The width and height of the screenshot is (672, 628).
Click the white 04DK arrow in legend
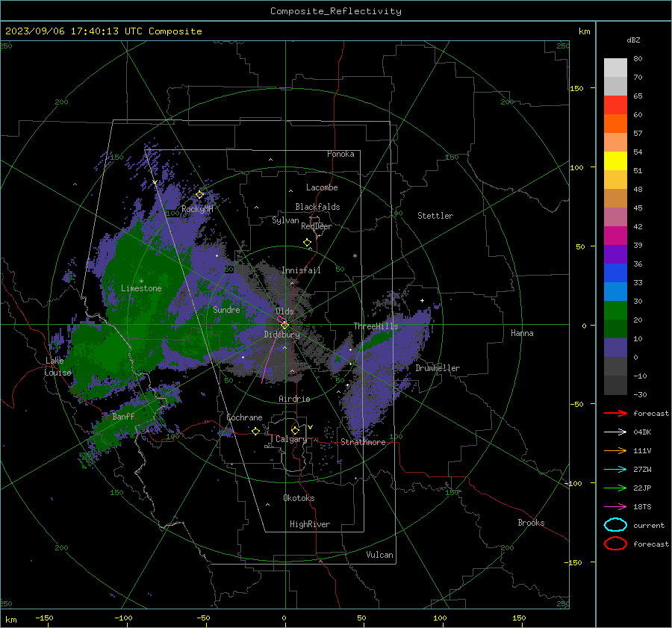coord(615,432)
